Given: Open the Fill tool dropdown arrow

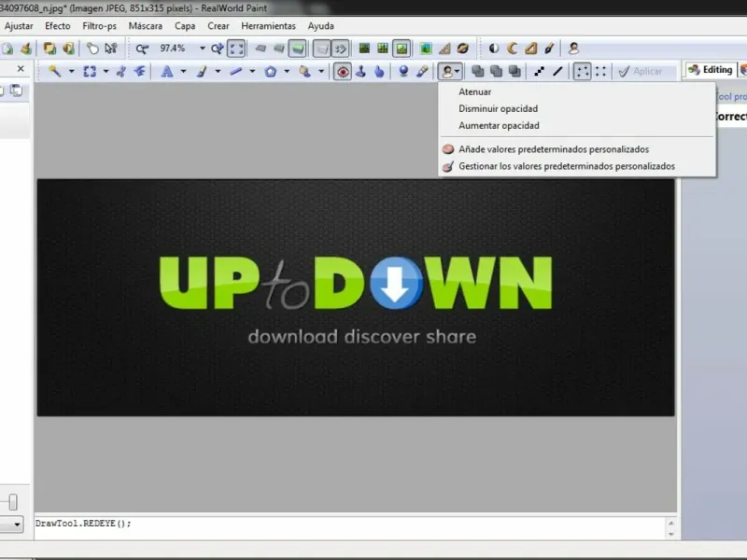Looking at the screenshot, I should (x=321, y=72).
